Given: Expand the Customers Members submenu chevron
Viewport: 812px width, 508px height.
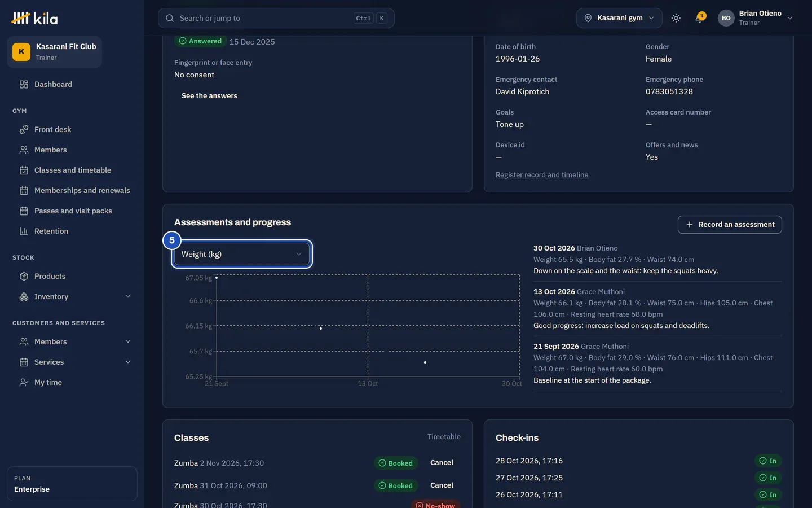Looking at the screenshot, I should coord(128,342).
